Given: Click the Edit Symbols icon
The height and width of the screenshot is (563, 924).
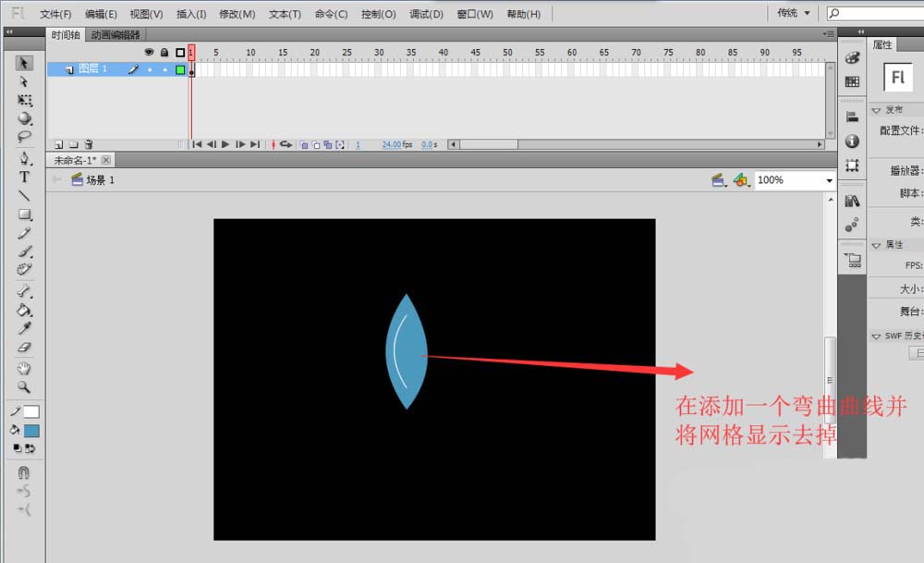Looking at the screenshot, I should click(741, 180).
